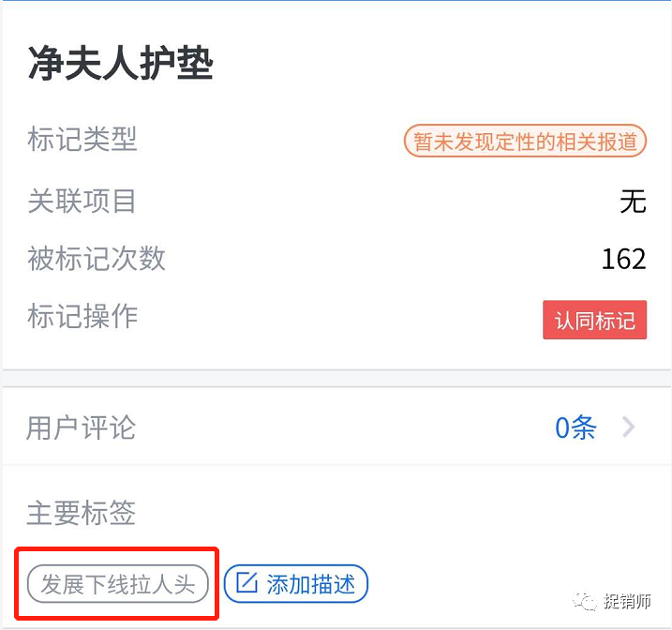Click the 净夫人护垫 title
The image size is (672, 630).
pyautogui.click(x=121, y=64)
